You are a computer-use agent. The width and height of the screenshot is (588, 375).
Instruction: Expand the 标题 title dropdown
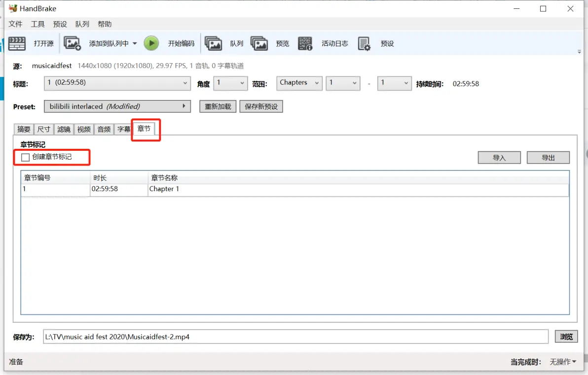pyautogui.click(x=117, y=83)
